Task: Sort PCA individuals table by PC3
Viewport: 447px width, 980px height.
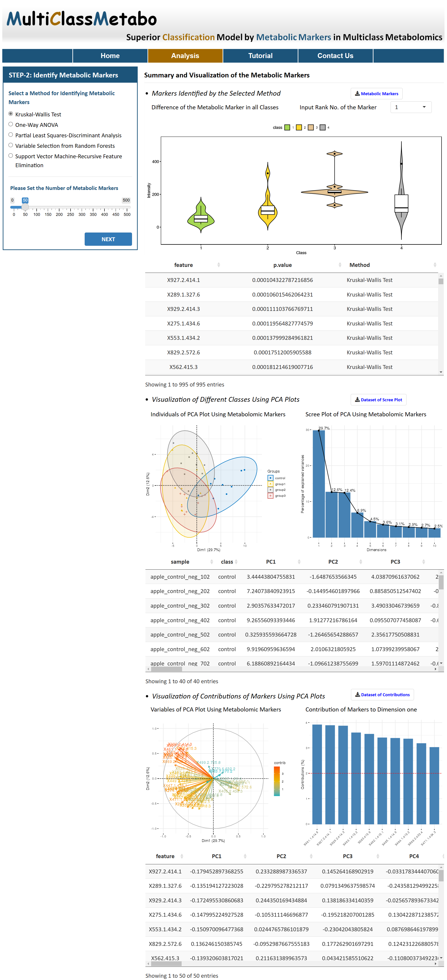Action: pyautogui.click(x=395, y=562)
